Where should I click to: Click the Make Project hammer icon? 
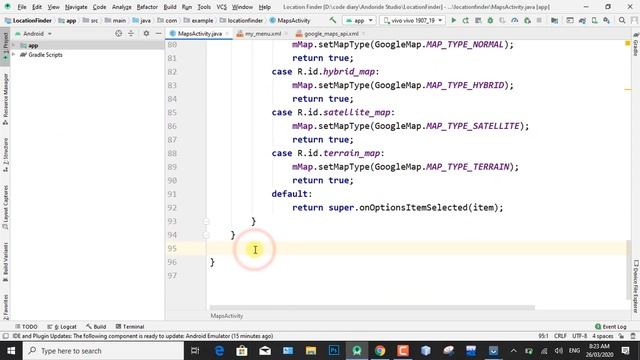[333, 20]
